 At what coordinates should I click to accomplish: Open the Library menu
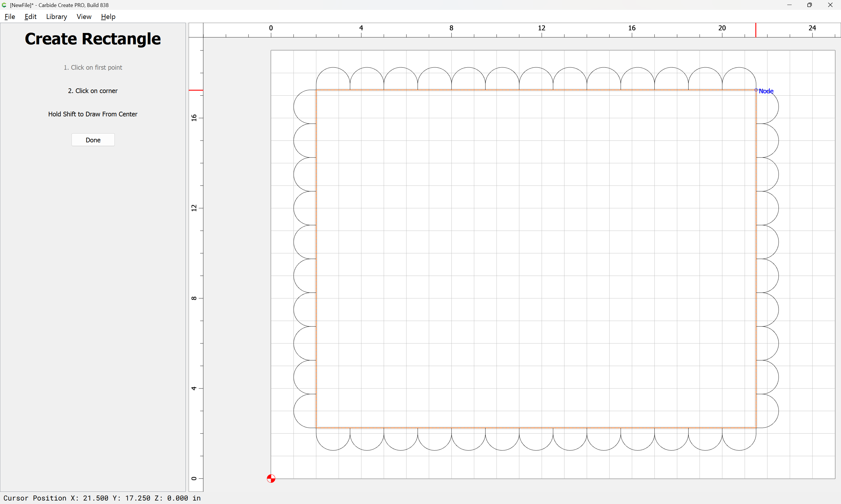click(56, 17)
